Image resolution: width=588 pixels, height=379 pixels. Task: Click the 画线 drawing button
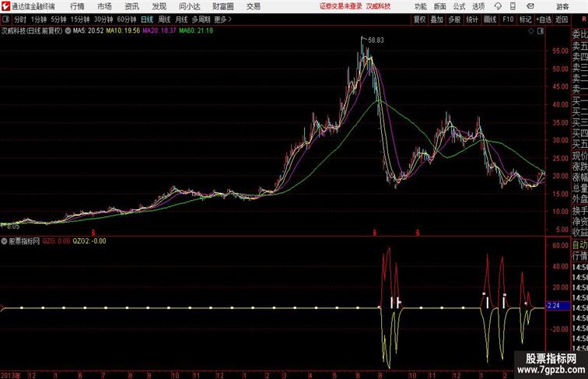(490, 19)
